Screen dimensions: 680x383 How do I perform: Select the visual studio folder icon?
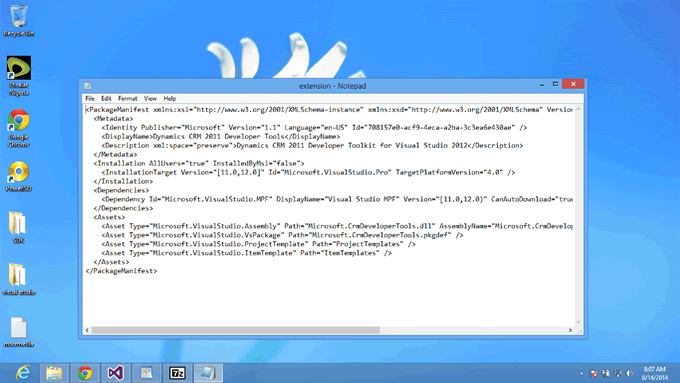pos(18,279)
